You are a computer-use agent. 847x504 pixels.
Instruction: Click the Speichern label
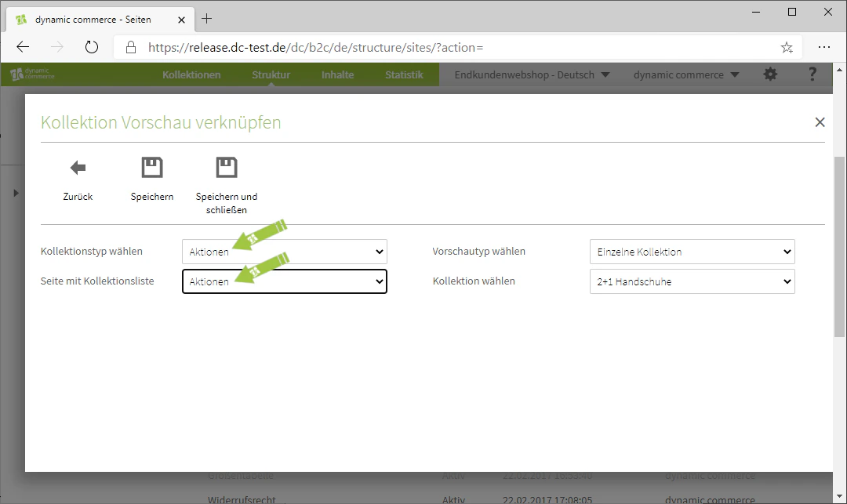(152, 197)
